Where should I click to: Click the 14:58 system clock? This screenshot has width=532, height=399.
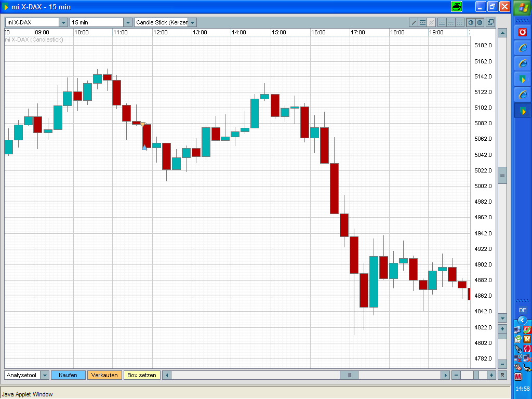click(x=523, y=389)
